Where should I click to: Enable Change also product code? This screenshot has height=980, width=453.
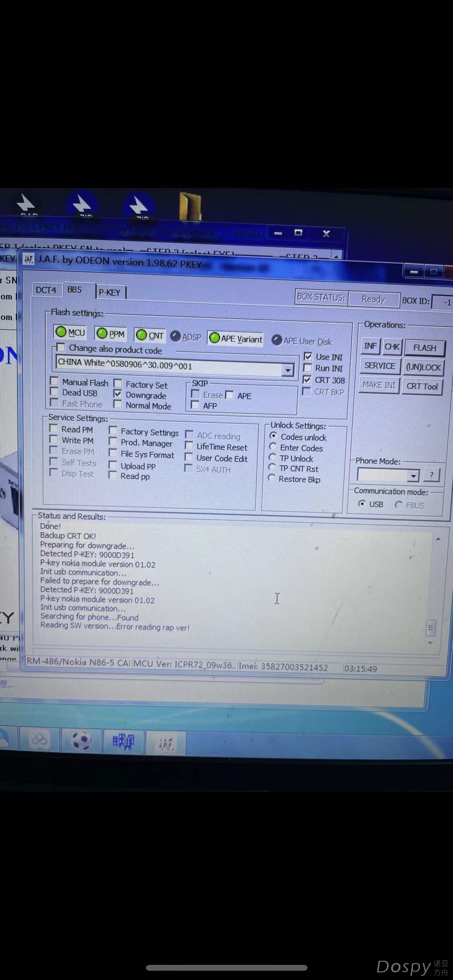61,347
